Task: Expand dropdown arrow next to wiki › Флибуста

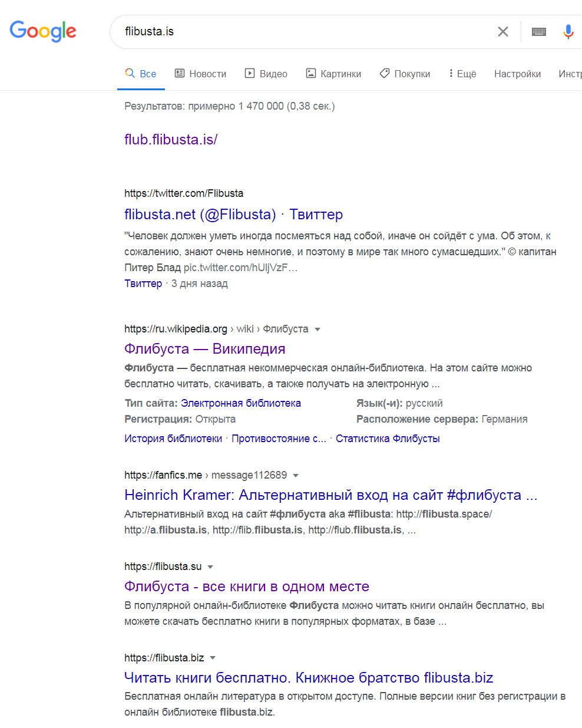Action: coord(318,330)
